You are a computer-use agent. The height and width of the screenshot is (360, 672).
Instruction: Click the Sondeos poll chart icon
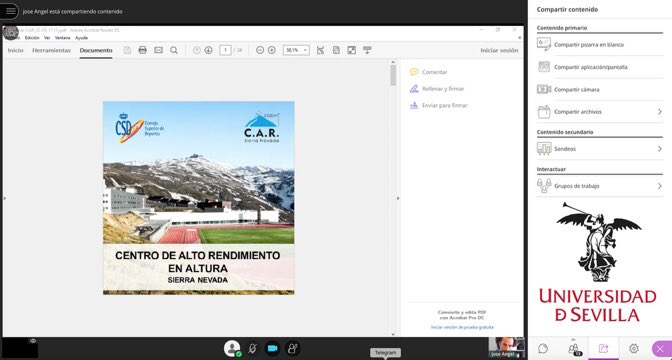point(544,149)
